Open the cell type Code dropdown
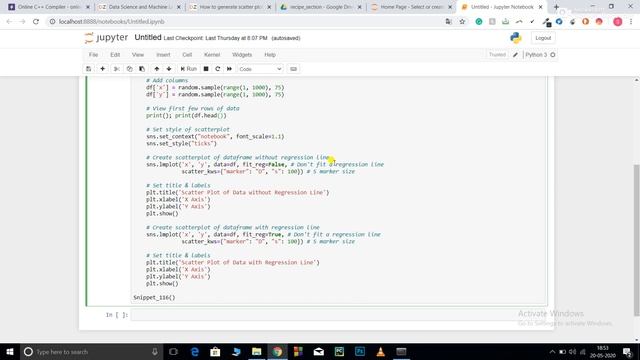Screen dimensions: 640x360 (260, 69)
